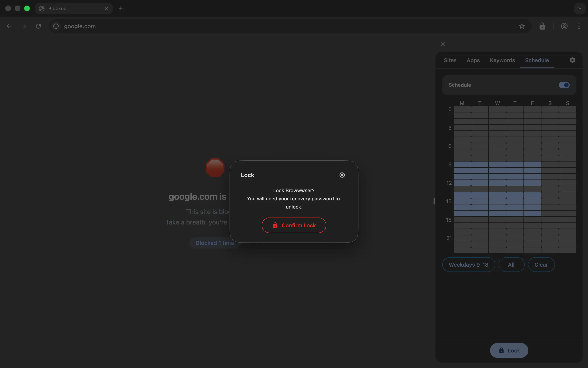Click the Schedule label in the toggle card
This screenshot has width=588, height=368.
click(x=460, y=85)
